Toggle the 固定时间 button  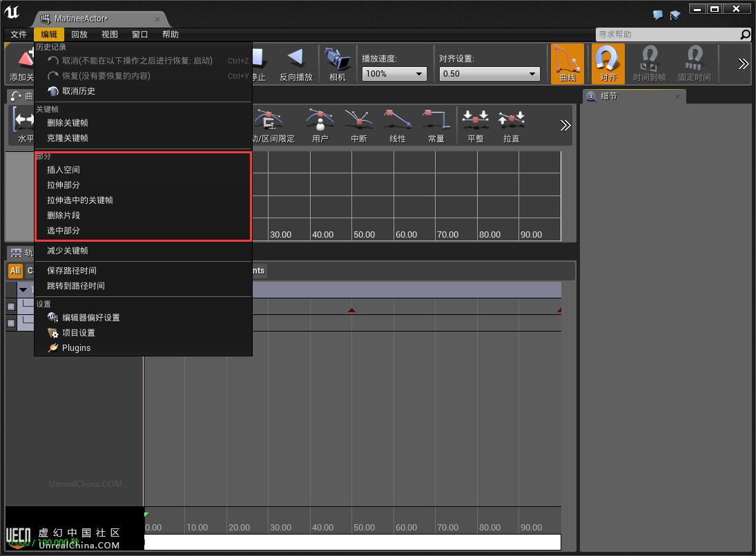[x=695, y=64]
